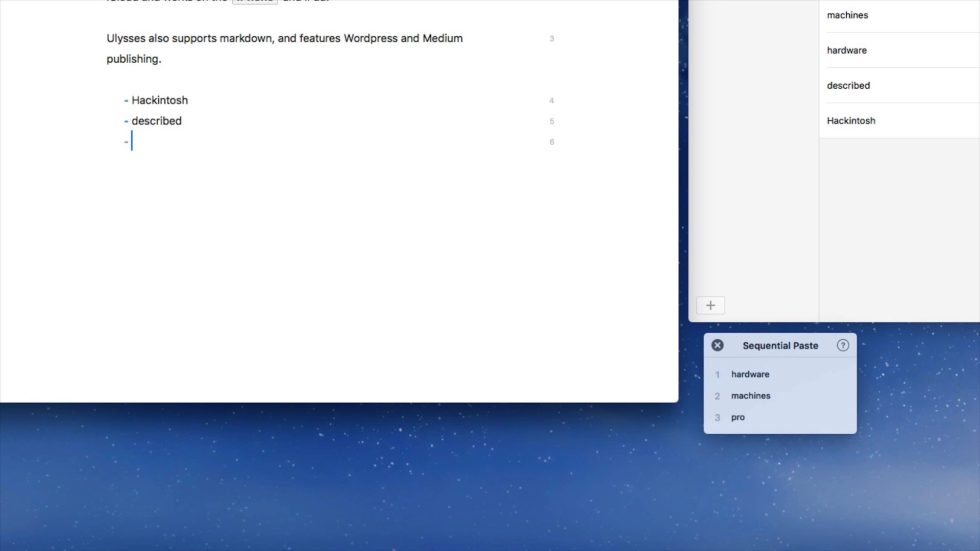The width and height of the screenshot is (980, 551).
Task: Click the plus button to add list
Action: (710, 306)
